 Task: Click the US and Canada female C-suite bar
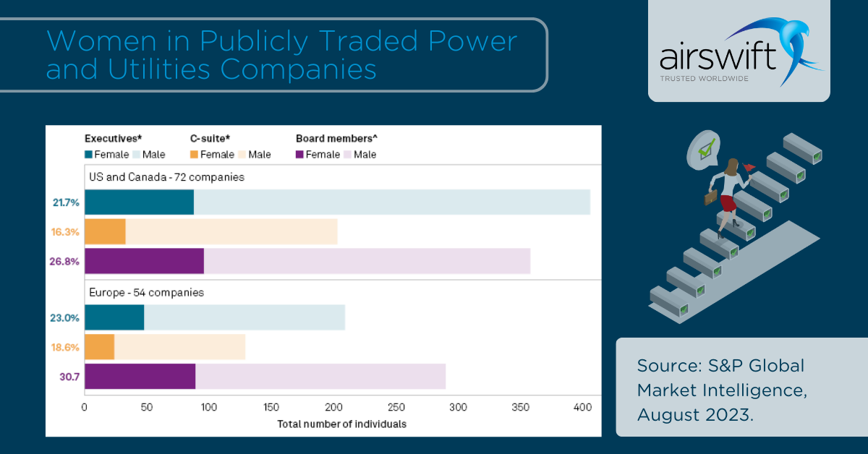[x=105, y=231]
